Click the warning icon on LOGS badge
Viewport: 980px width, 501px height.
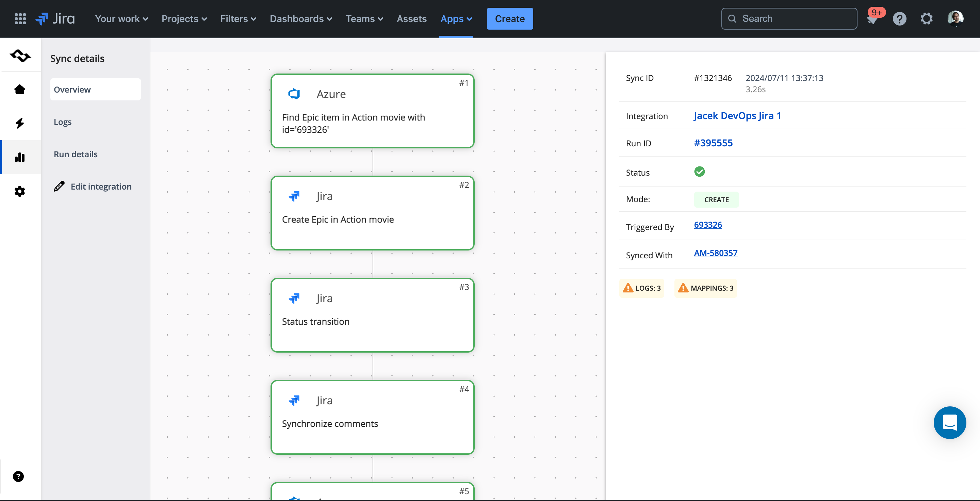[628, 288]
